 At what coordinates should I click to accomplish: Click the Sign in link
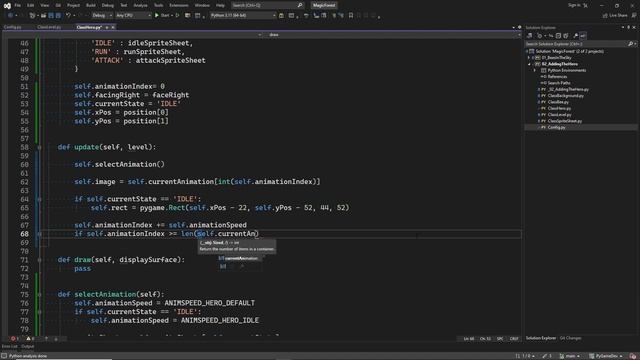(x=574, y=5)
